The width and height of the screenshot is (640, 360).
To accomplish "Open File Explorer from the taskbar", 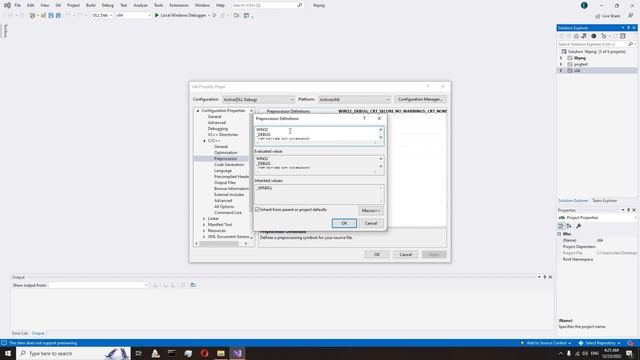I will coord(221,353).
